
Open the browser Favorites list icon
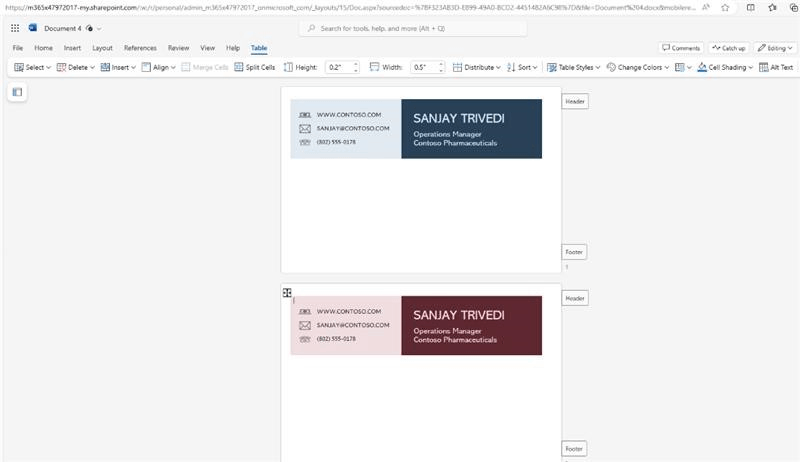click(x=772, y=8)
